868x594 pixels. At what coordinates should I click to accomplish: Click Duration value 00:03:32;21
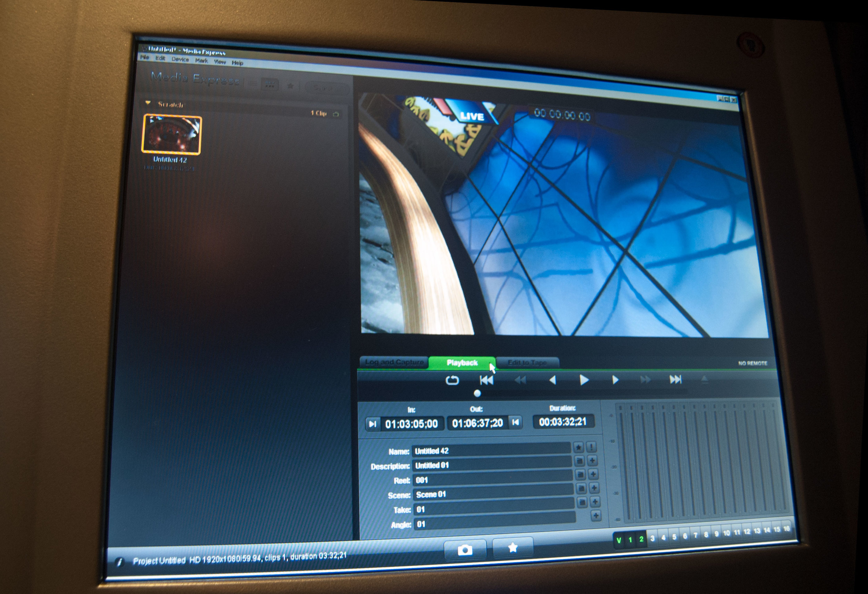pos(563,422)
